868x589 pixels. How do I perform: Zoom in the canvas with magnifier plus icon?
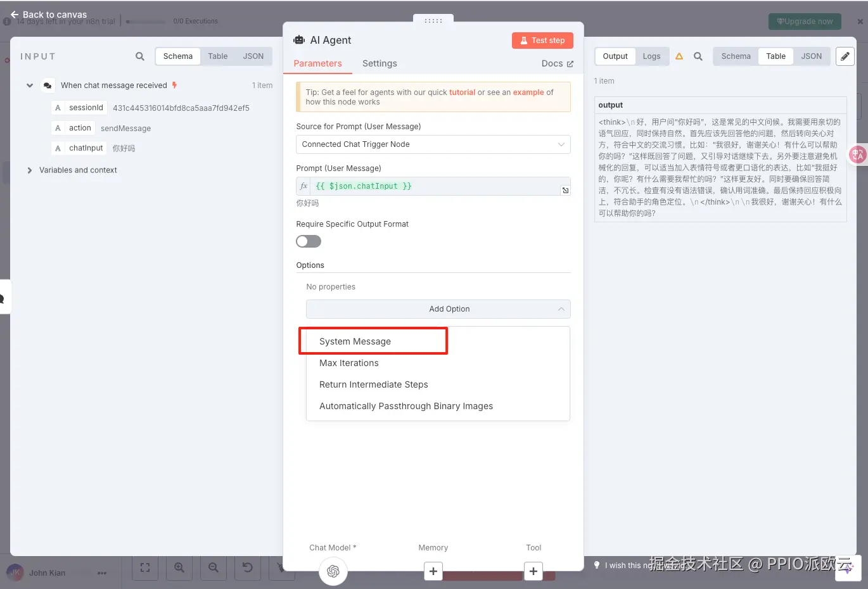pyautogui.click(x=179, y=567)
